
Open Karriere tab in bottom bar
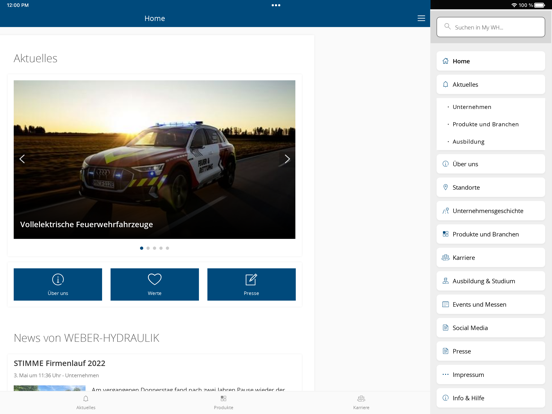coord(361,402)
